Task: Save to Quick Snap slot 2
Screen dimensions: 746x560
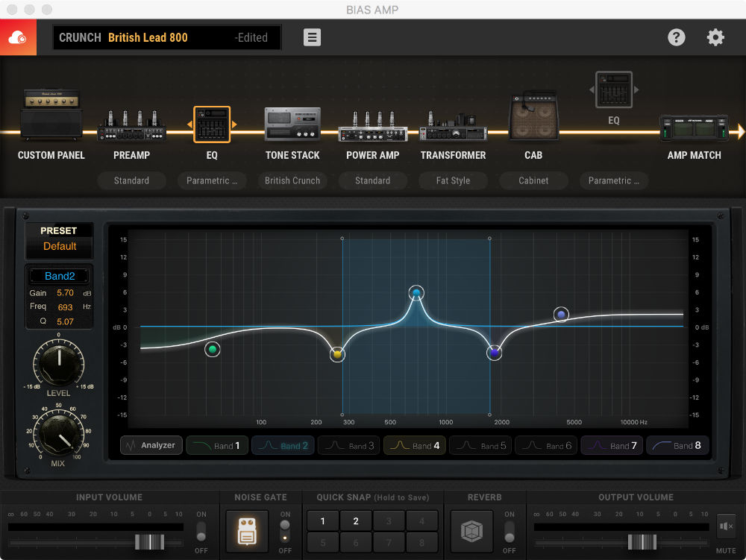Action: [355, 520]
